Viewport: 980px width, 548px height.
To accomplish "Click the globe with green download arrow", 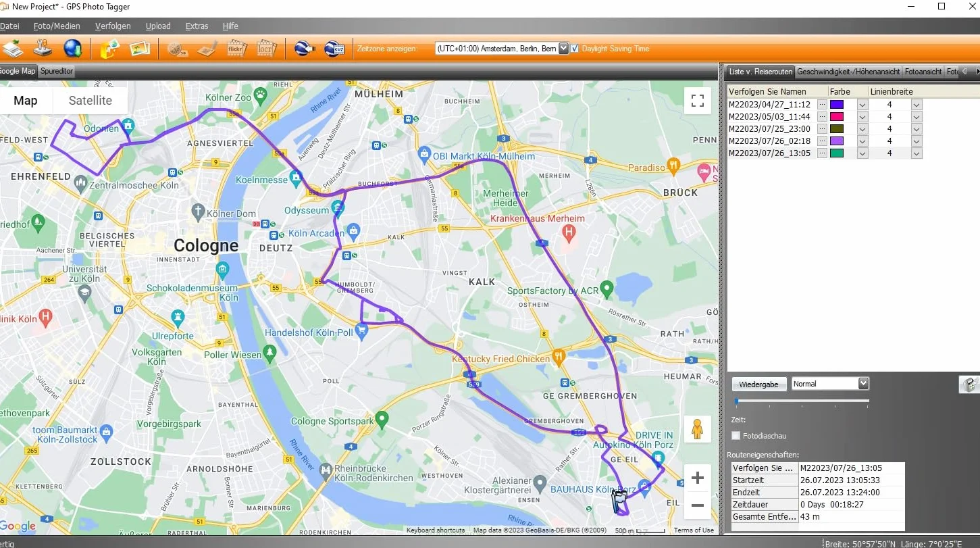I will 73,49.
